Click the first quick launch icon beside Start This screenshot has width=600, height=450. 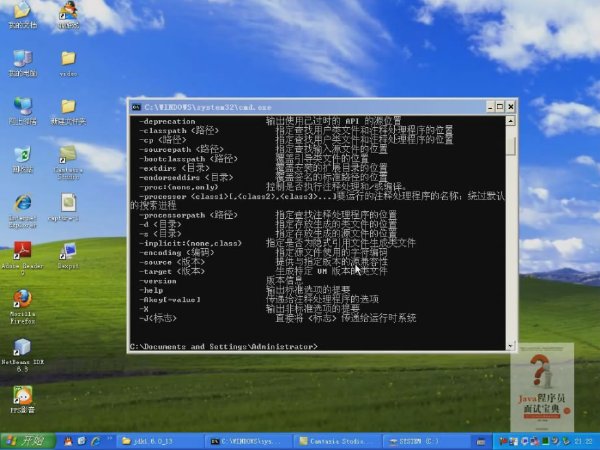[68, 441]
